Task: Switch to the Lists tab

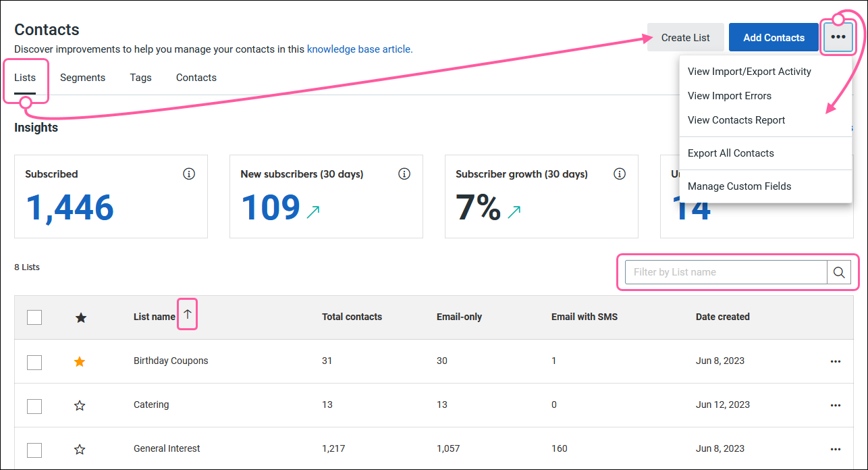Action: pyautogui.click(x=25, y=78)
